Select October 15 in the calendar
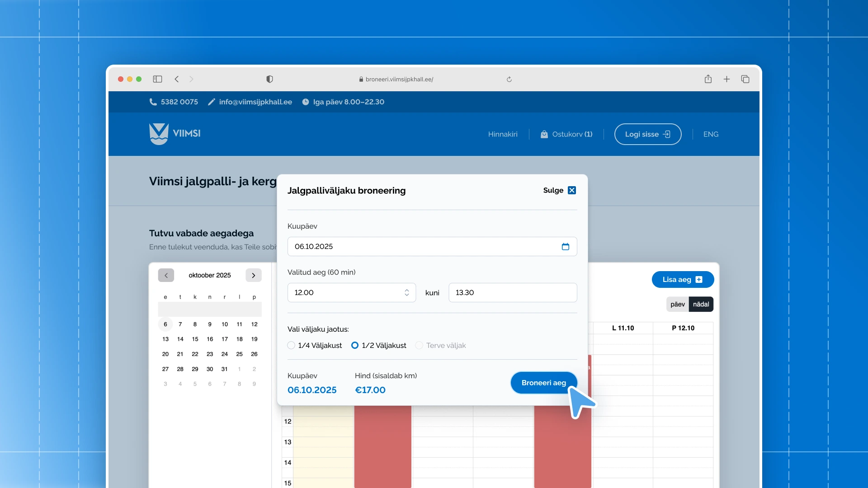 195,339
